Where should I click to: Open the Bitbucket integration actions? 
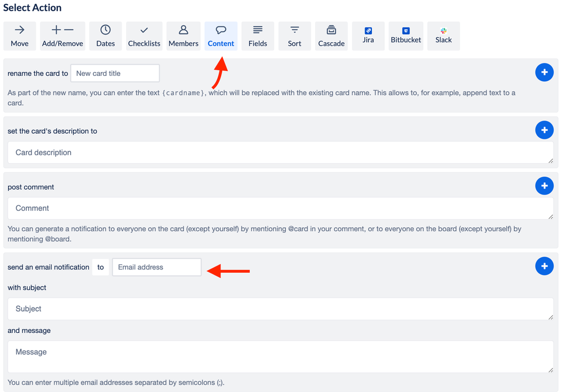click(406, 35)
